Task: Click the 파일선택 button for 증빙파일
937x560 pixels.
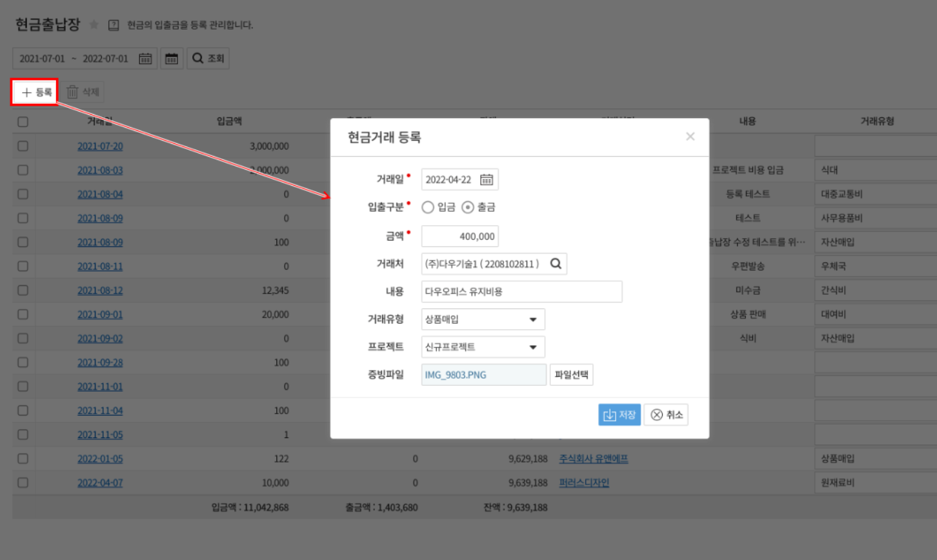Action: point(571,375)
